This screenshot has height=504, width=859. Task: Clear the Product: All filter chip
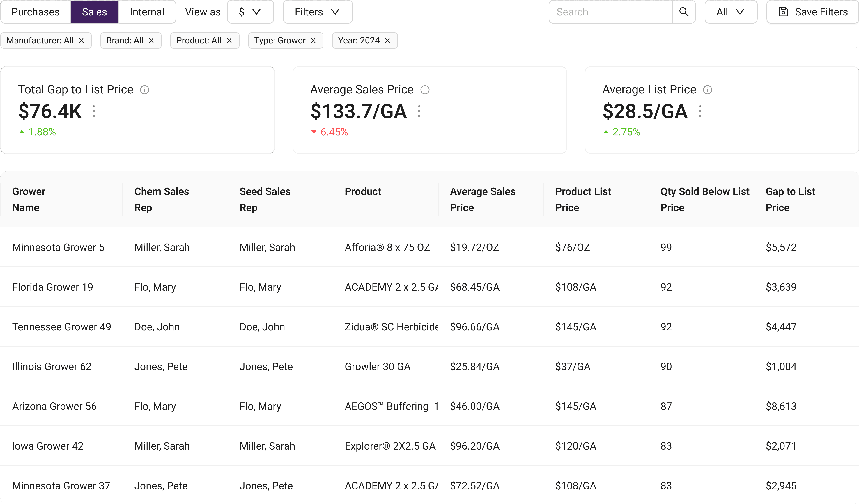tap(229, 40)
